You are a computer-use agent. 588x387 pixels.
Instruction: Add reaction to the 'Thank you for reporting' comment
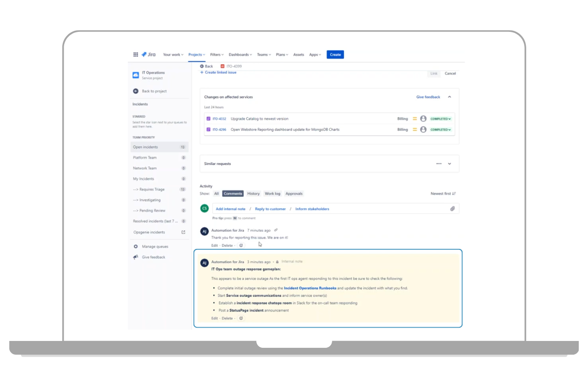pyautogui.click(x=241, y=245)
